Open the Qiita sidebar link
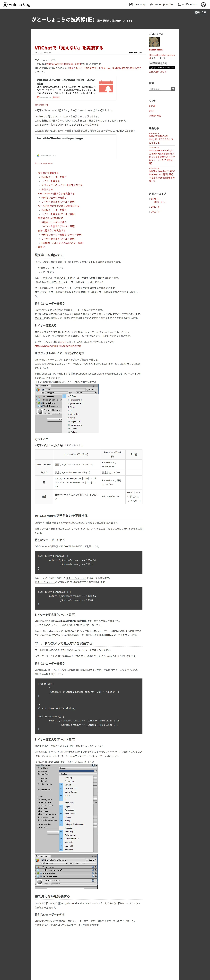Image resolution: width=210 pixels, height=980 pixels. coord(151,111)
